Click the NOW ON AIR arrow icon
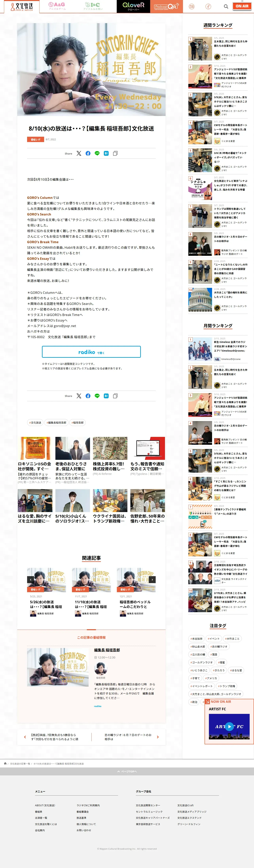This screenshot has width=254, height=868. tap(208, 702)
